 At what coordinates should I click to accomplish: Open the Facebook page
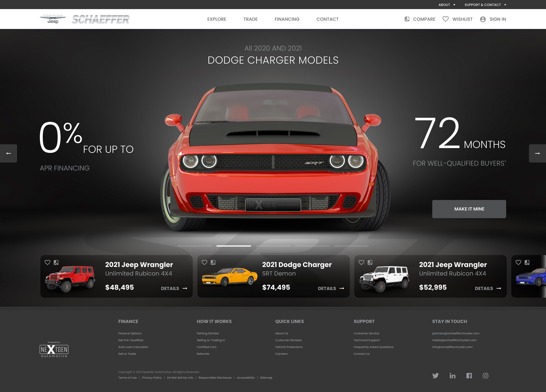tap(469, 376)
